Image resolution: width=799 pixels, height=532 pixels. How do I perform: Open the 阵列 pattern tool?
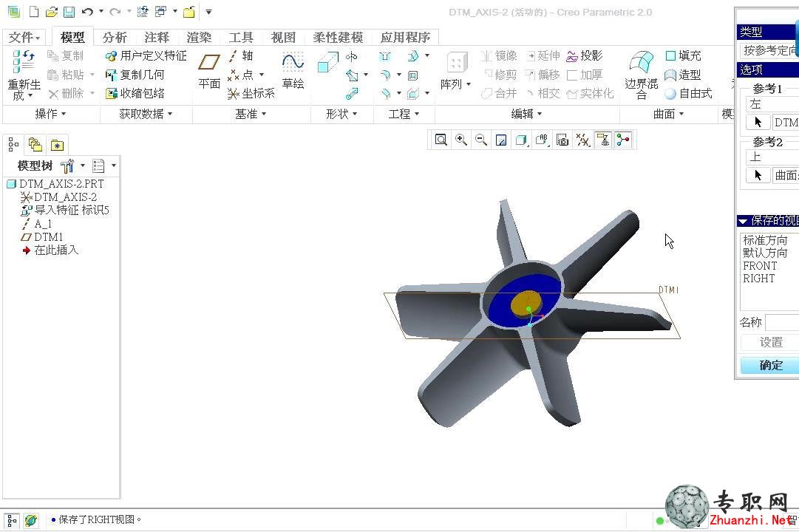tap(455, 70)
